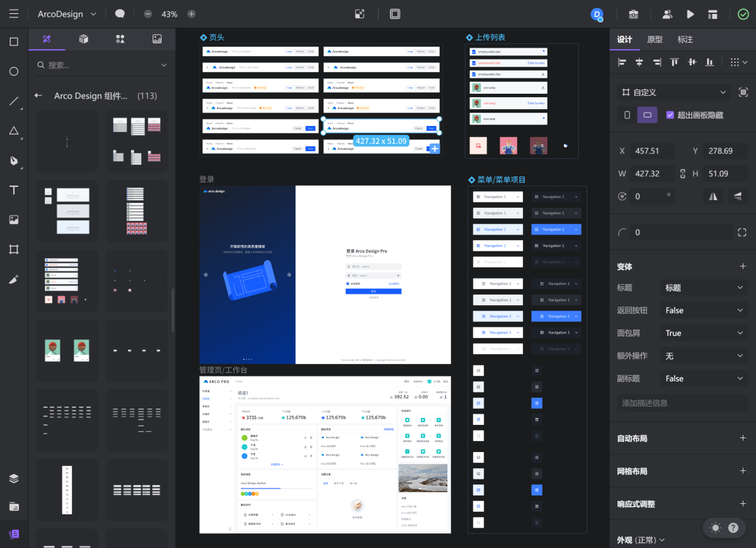Screen dimensions: 756x548
Task: Open the Pages panel icon
Action: click(x=14, y=507)
